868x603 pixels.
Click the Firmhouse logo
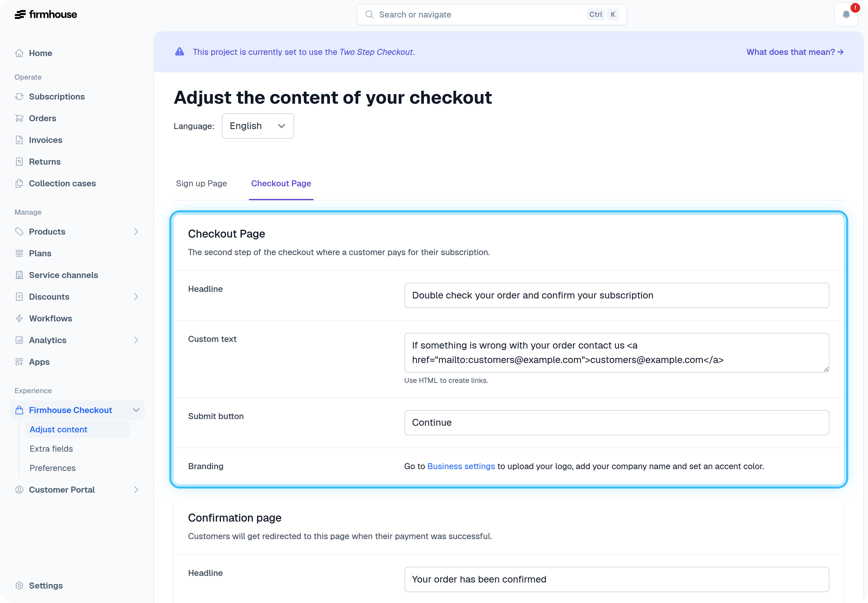click(46, 14)
